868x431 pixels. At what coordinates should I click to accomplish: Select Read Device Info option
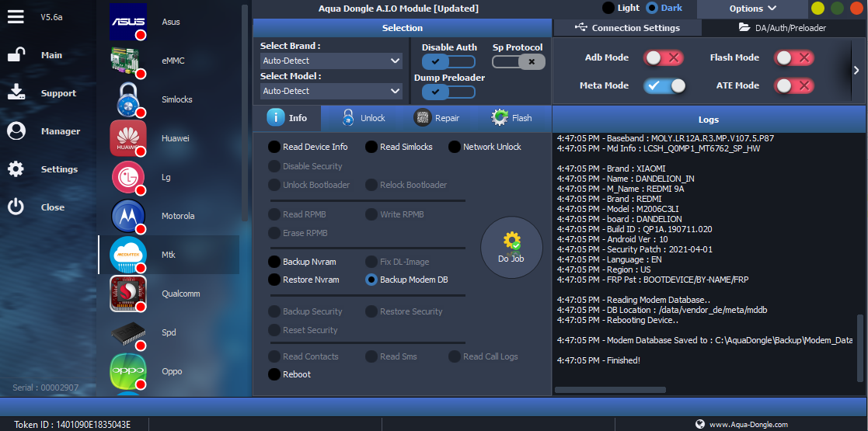274,147
